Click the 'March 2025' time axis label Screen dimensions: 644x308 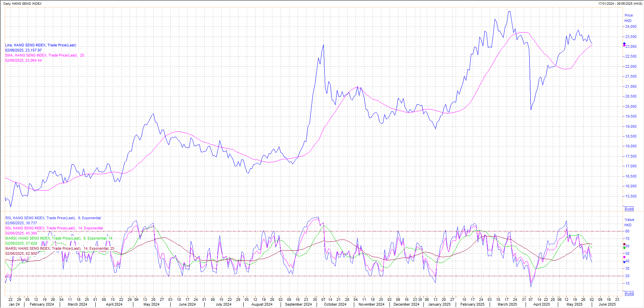[508, 304]
